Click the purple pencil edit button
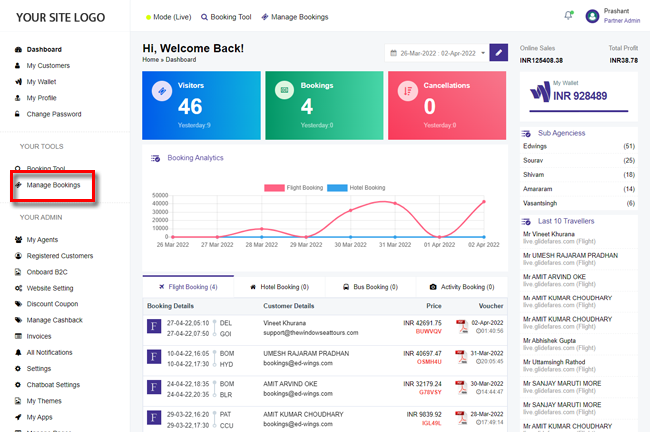This screenshot has height=432, width=650. [498, 52]
